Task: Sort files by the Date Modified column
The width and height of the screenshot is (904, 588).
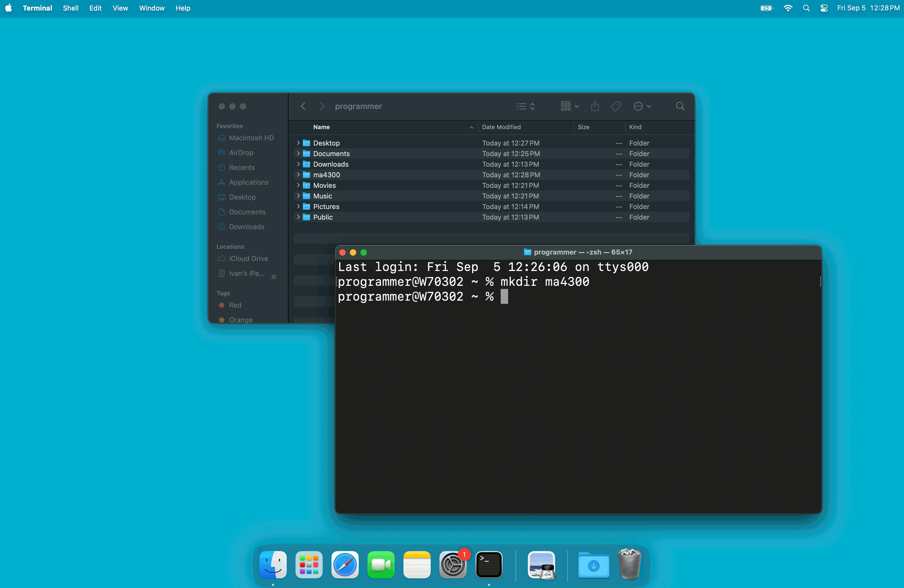Action: tap(501, 127)
